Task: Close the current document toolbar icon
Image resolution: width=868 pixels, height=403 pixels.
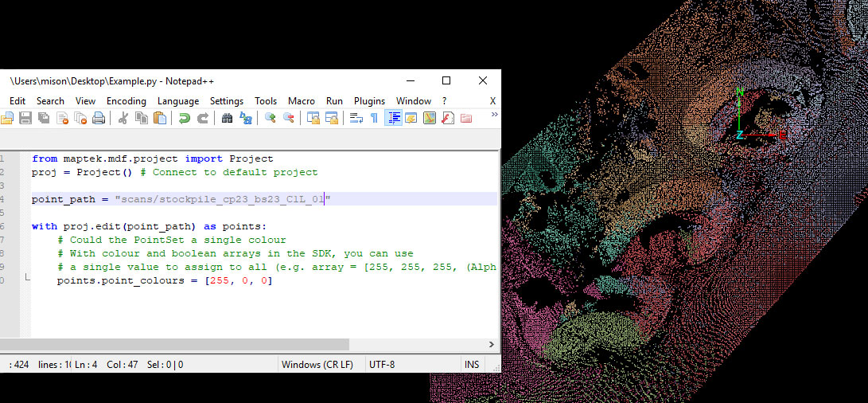Action: 62,118
